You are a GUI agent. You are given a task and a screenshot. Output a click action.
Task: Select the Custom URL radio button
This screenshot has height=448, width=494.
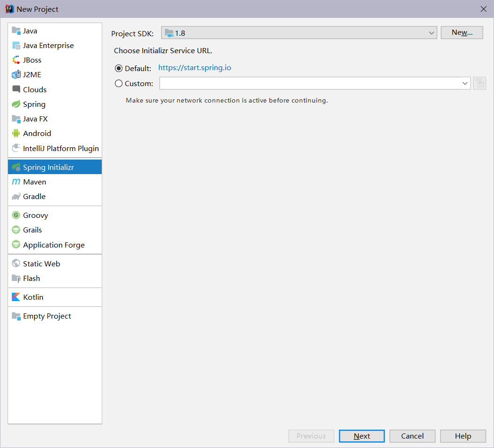(119, 83)
